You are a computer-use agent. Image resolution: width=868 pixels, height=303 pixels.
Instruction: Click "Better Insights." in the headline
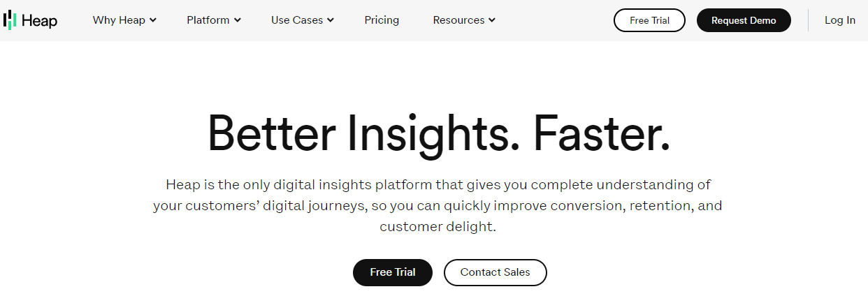[363, 133]
